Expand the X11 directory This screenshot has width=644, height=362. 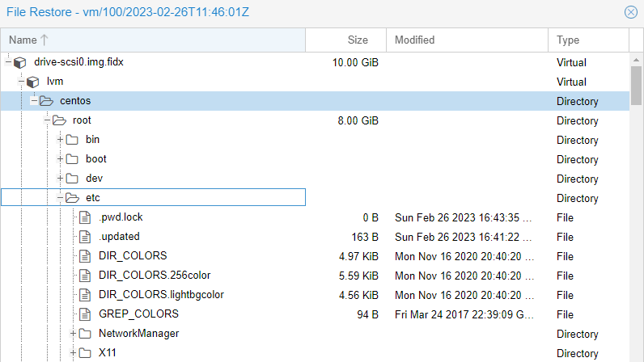click(73, 352)
